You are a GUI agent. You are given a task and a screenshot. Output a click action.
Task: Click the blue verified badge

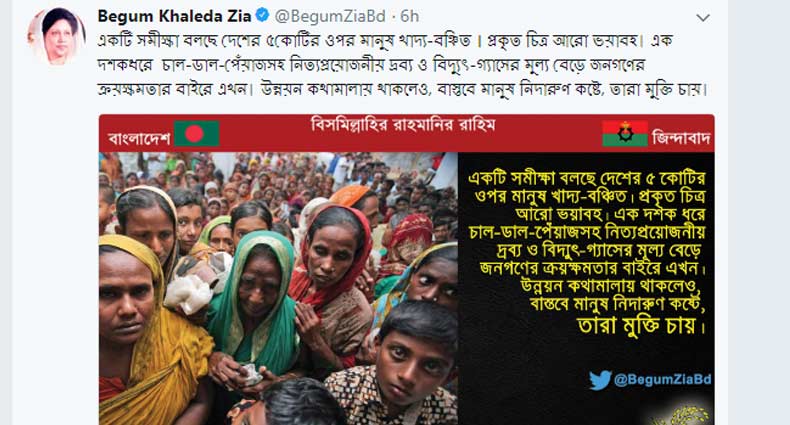[x=262, y=16]
